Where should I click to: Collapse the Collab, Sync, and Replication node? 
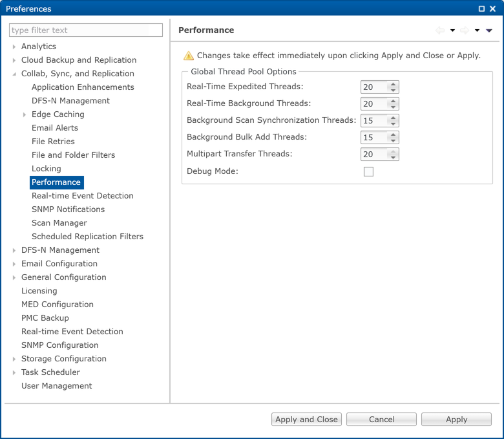coord(14,74)
